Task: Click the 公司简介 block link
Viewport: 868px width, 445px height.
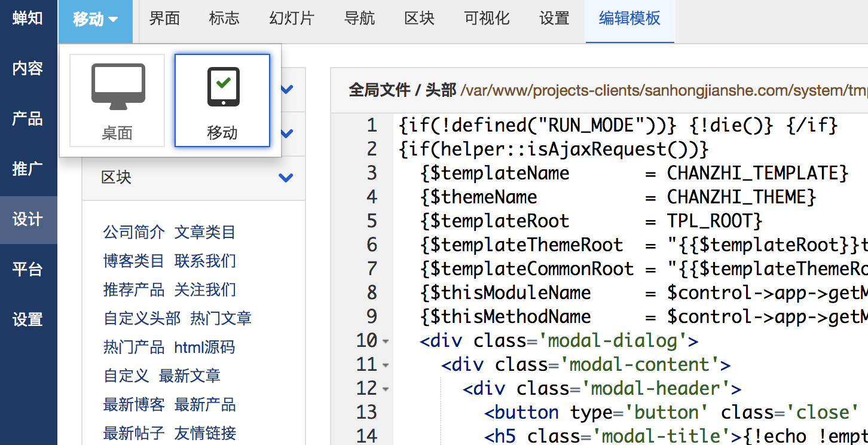Action: tap(134, 232)
